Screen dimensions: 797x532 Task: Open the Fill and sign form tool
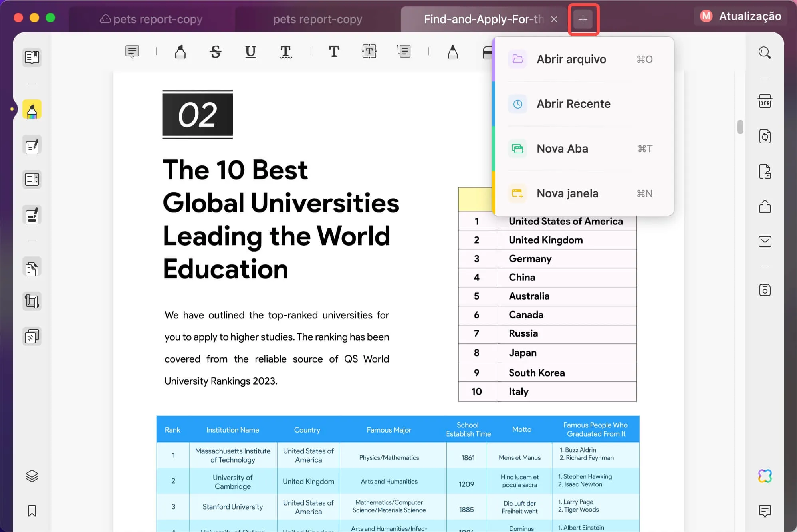point(32,215)
